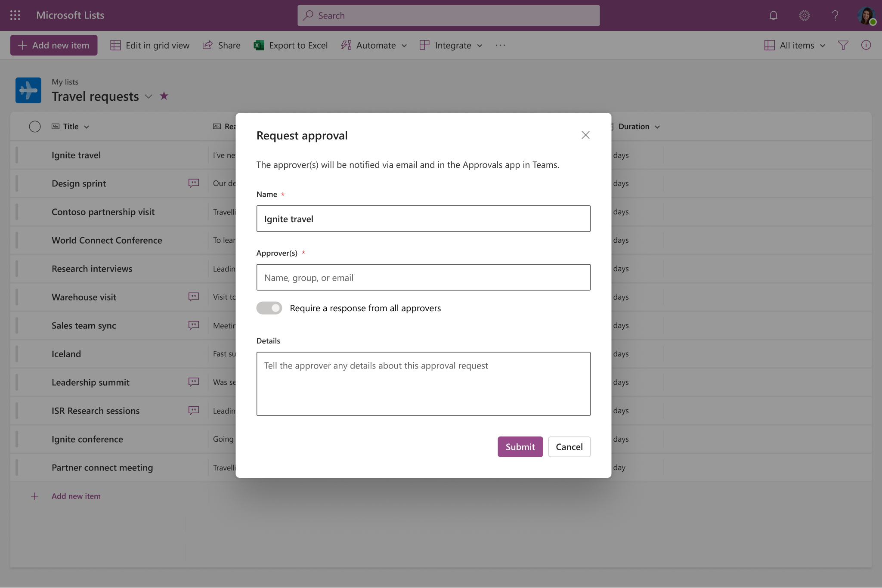The height and width of the screenshot is (588, 882).
Task: Expand the Duration column dropdown
Action: pyautogui.click(x=657, y=126)
